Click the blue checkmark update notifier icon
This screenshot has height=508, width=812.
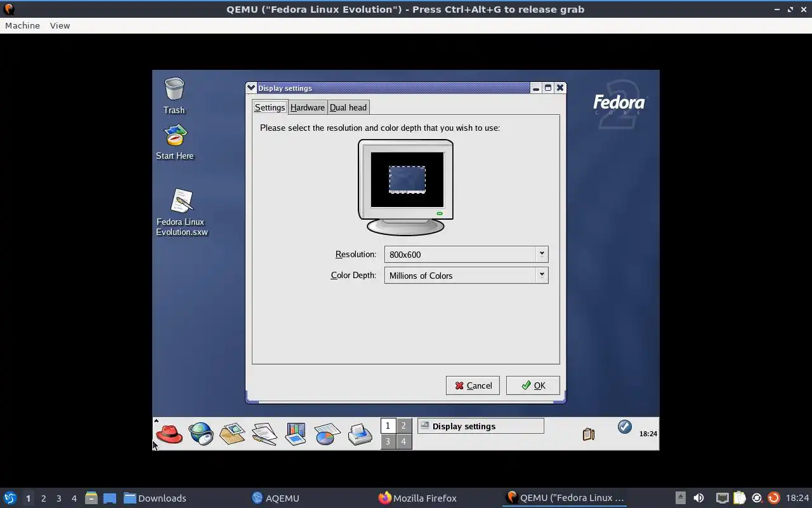click(x=625, y=427)
